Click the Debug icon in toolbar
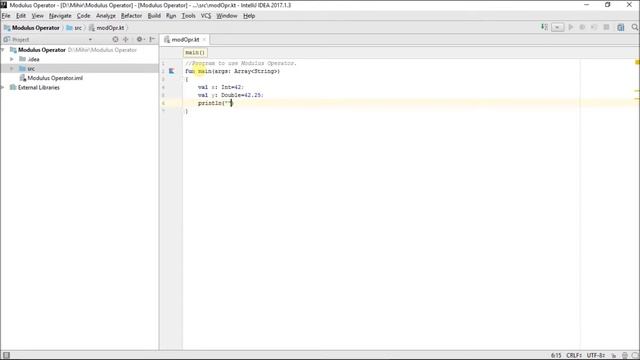Image resolution: width=640 pixels, height=360 pixels. tap(582, 27)
